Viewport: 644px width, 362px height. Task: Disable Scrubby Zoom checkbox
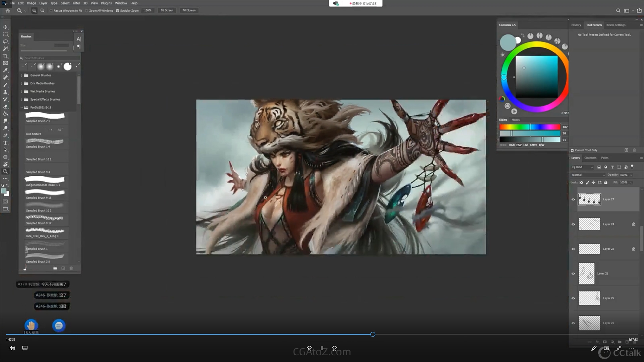click(x=117, y=11)
